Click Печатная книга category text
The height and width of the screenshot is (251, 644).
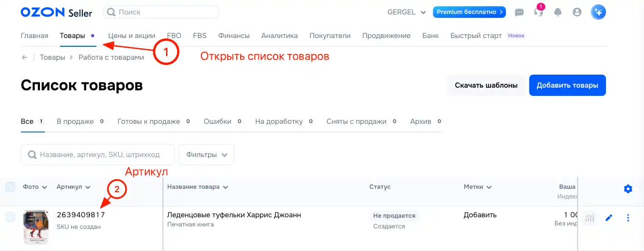tap(190, 225)
